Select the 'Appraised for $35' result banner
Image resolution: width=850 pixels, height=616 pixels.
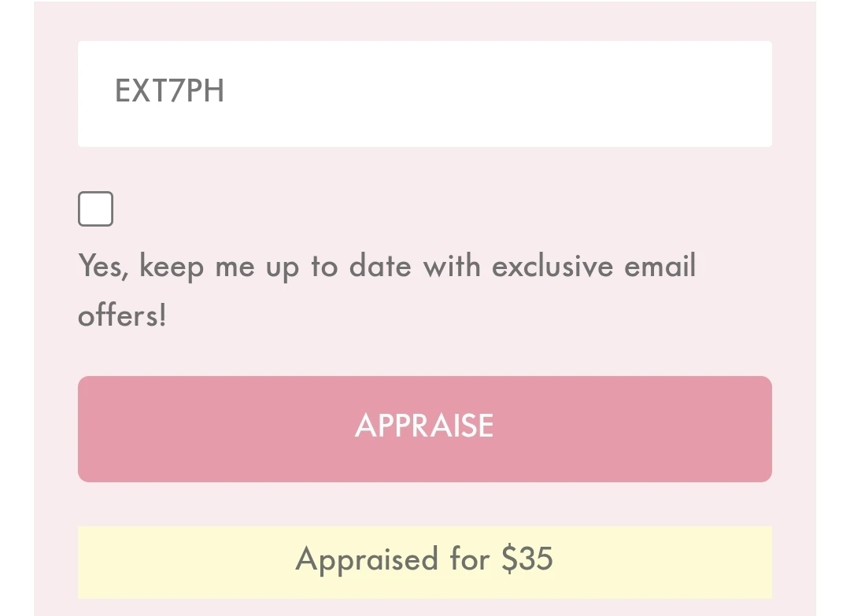424,562
